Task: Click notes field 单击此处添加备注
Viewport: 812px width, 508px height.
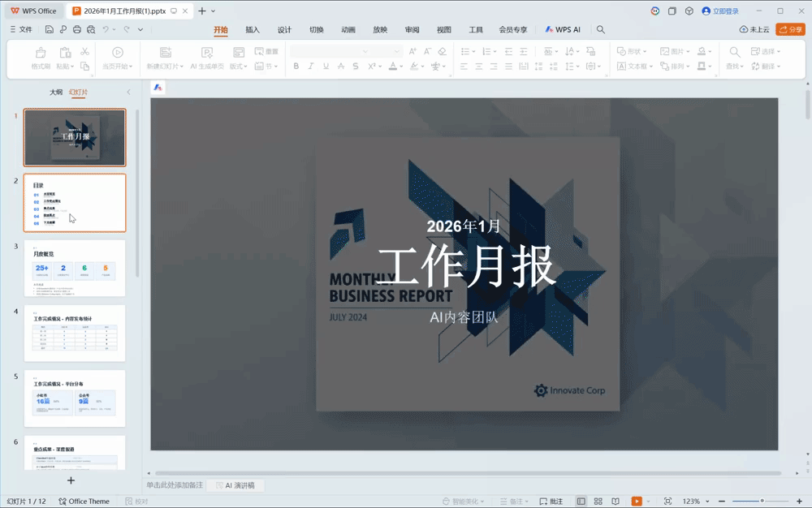Action: [175, 485]
